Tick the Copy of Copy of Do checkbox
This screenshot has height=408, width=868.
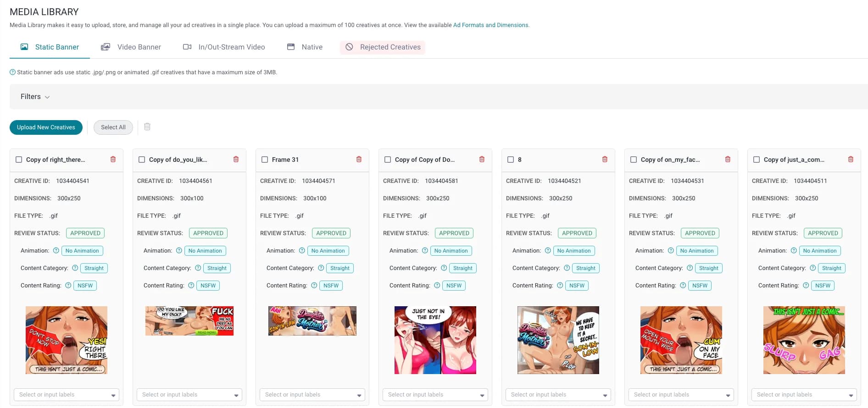click(388, 160)
